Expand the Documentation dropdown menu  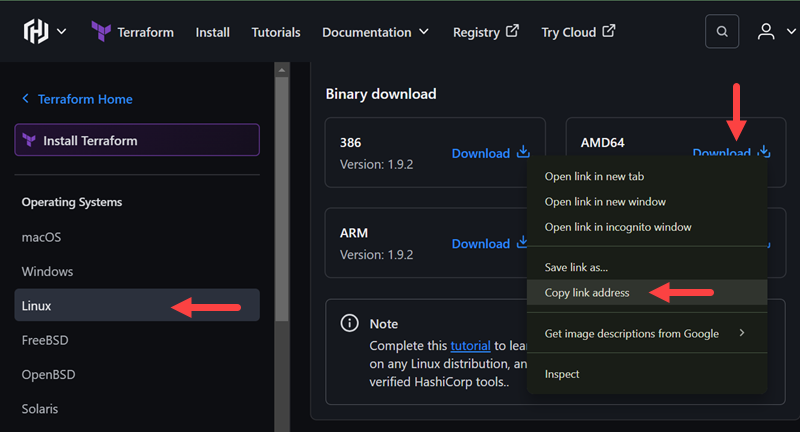point(375,32)
